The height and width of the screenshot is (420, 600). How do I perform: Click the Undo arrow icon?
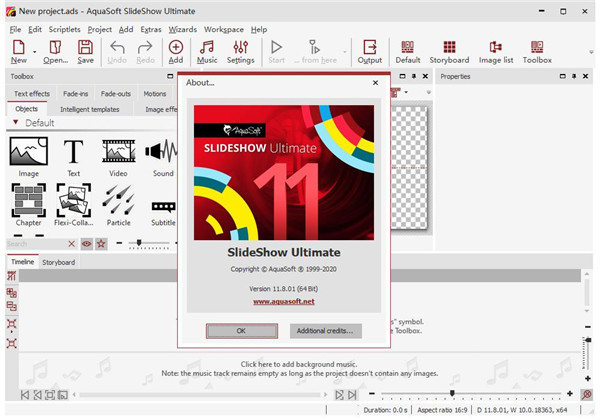pyautogui.click(x=117, y=52)
